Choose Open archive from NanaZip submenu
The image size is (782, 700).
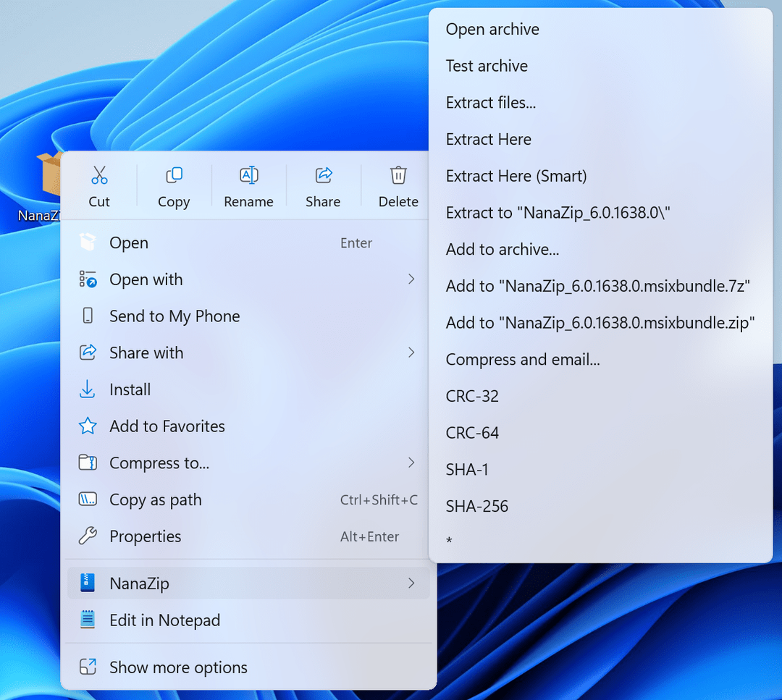[x=600, y=29]
